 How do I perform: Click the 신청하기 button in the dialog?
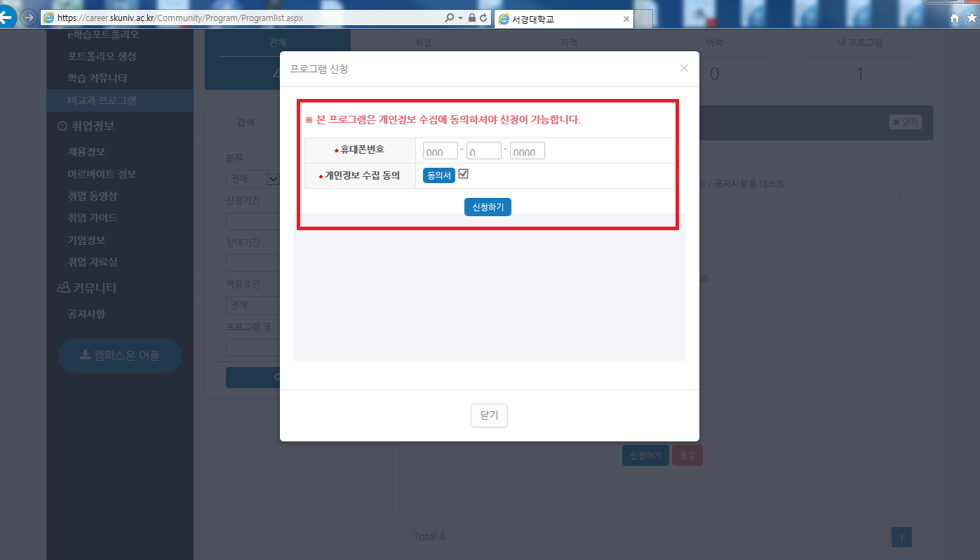(x=488, y=206)
